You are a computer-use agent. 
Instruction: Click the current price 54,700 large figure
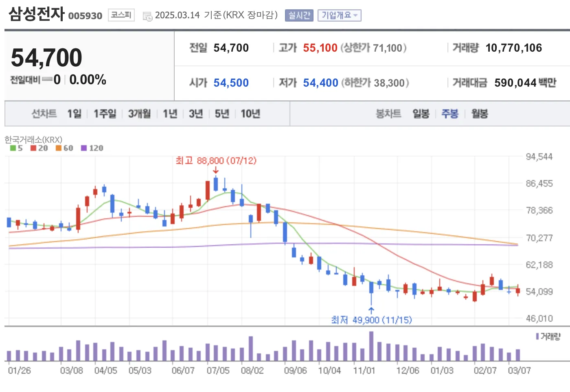[x=46, y=57]
